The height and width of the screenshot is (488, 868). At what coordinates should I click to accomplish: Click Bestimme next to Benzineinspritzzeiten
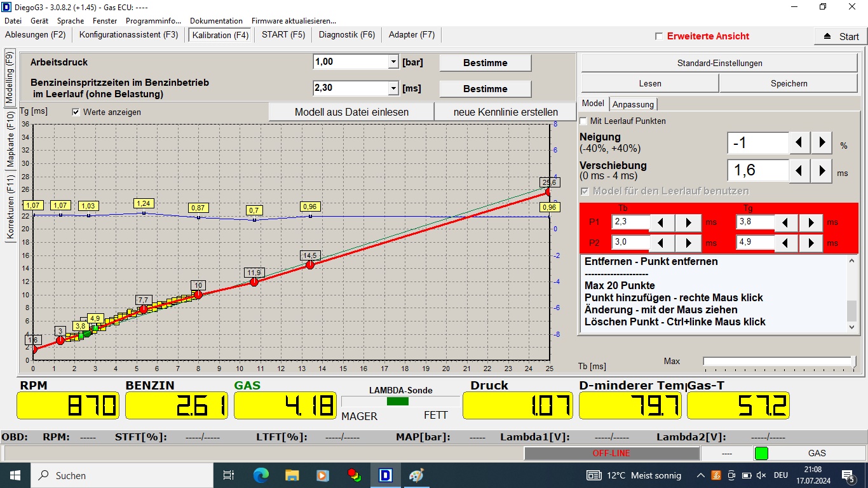[485, 88]
